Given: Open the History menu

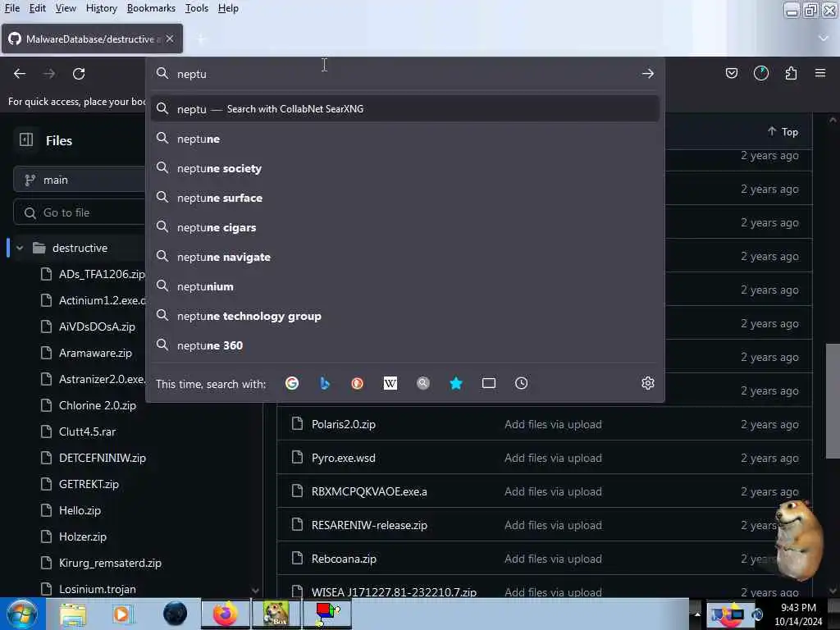Looking at the screenshot, I should pyautogui.click(x=101, y=8).
